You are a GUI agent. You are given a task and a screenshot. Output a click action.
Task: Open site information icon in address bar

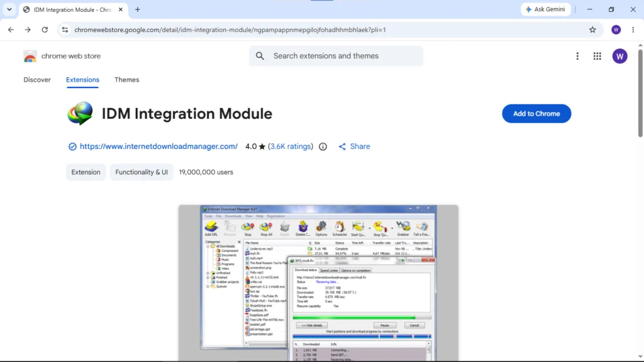point(65,30)
